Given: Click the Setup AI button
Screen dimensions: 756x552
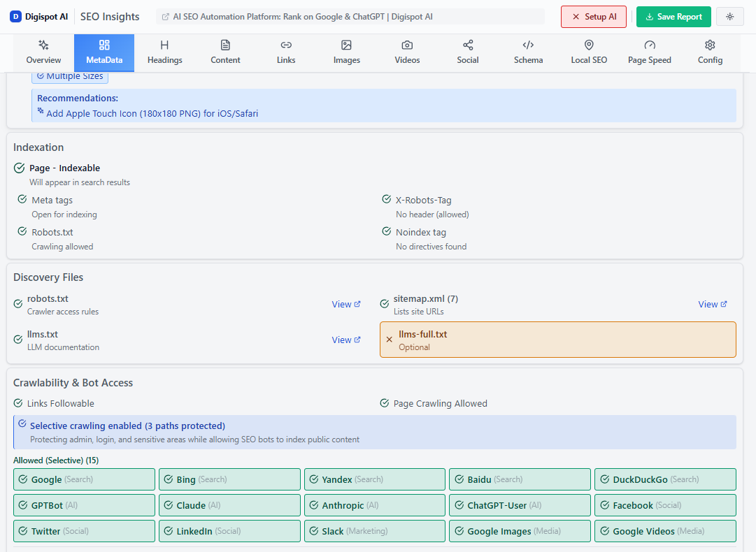Looking at the screenshot, I should click(x=594, y=17).
